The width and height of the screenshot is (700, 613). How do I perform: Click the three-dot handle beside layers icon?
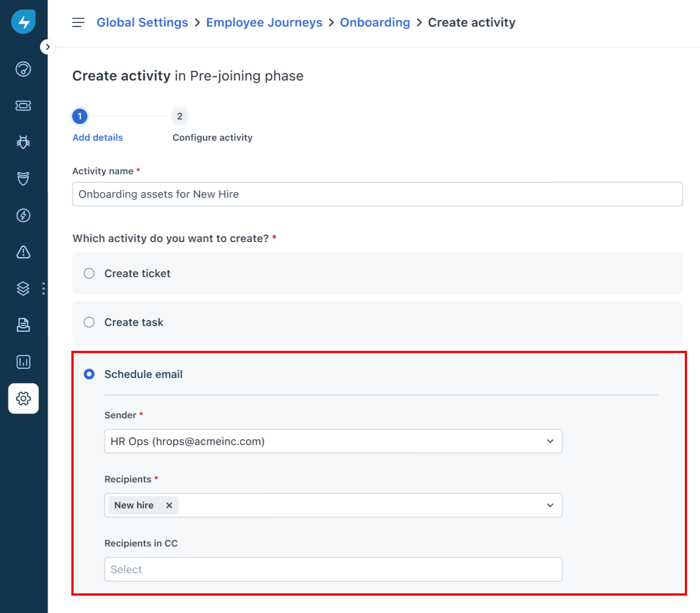(43, 289)
